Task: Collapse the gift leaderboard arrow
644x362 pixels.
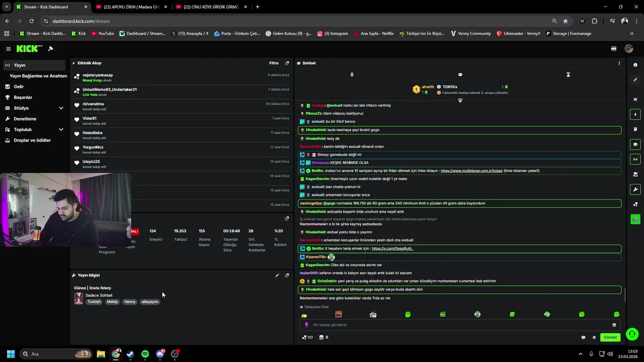Action: [460, 101]
